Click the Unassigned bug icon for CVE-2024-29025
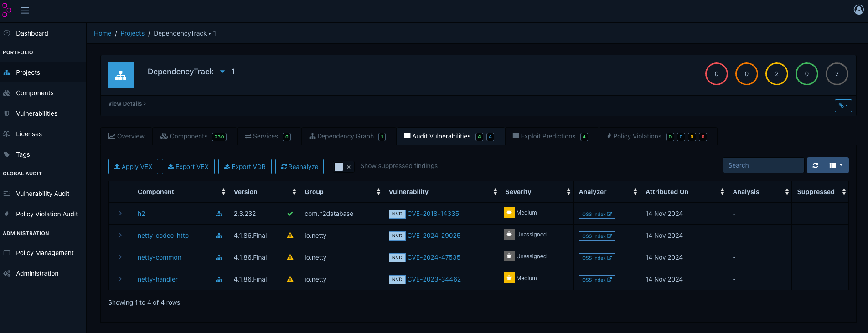 [509, 234]
